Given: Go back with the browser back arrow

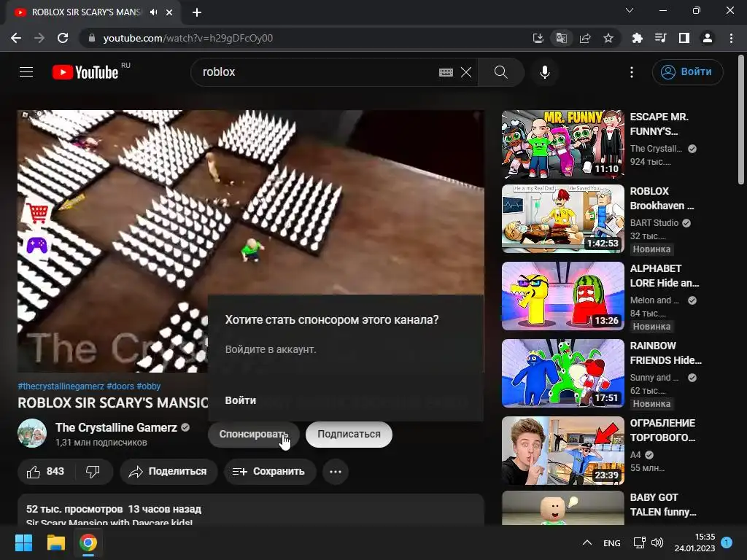Looking at the screenshot, I should tap(16, 38).
